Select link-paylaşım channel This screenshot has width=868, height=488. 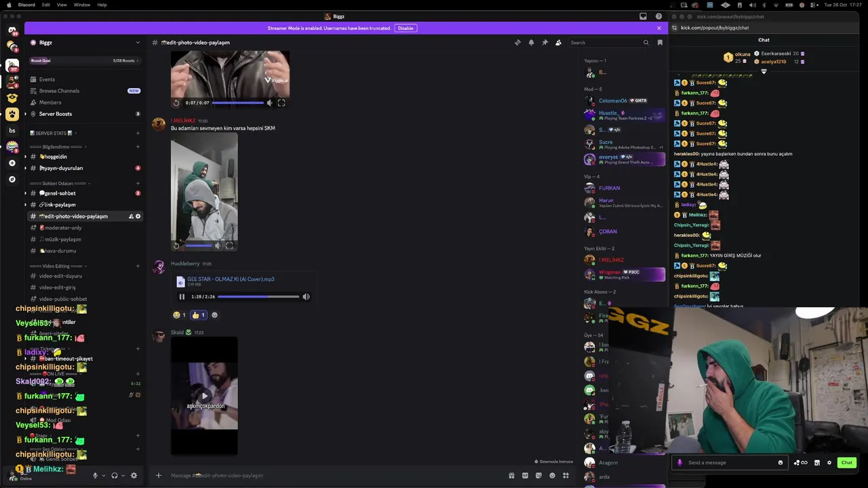click(84, 205)
